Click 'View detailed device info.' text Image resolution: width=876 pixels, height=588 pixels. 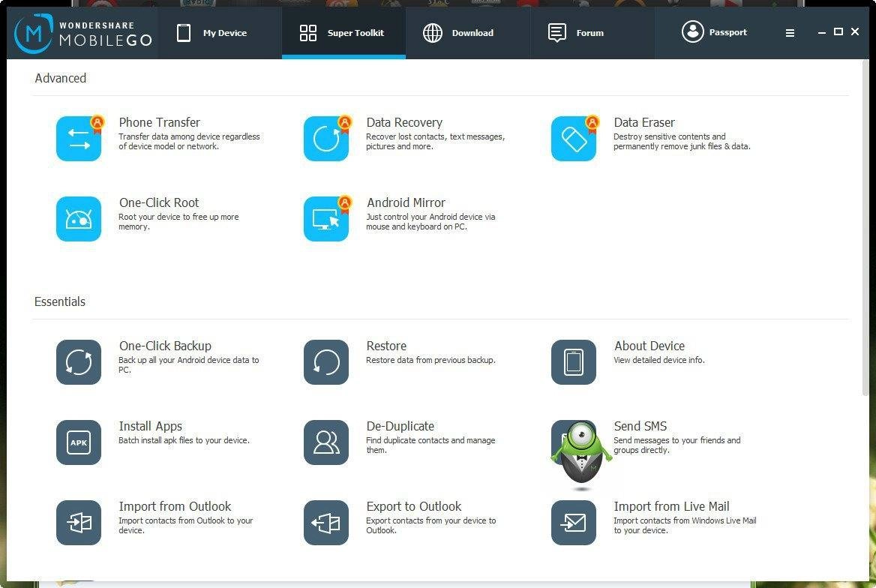659,360
